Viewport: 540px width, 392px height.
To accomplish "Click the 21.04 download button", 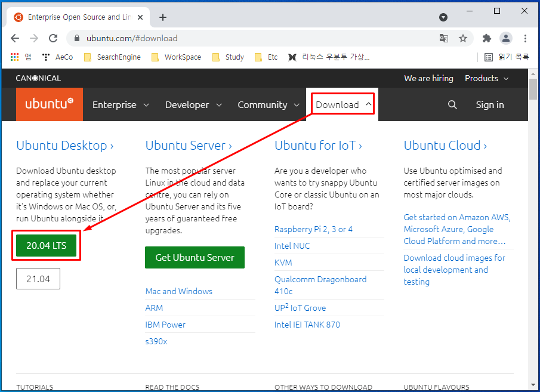I will click(38, 279).
